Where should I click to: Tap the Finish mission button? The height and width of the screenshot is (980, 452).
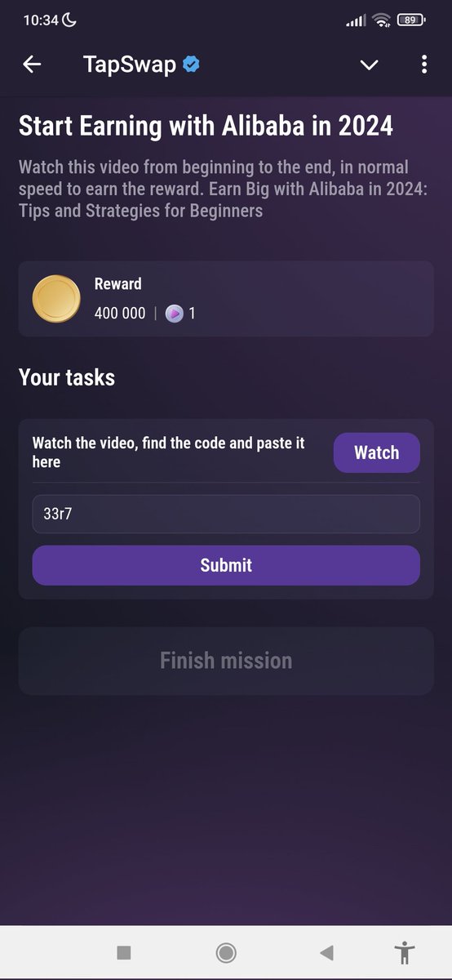(226, 661)
